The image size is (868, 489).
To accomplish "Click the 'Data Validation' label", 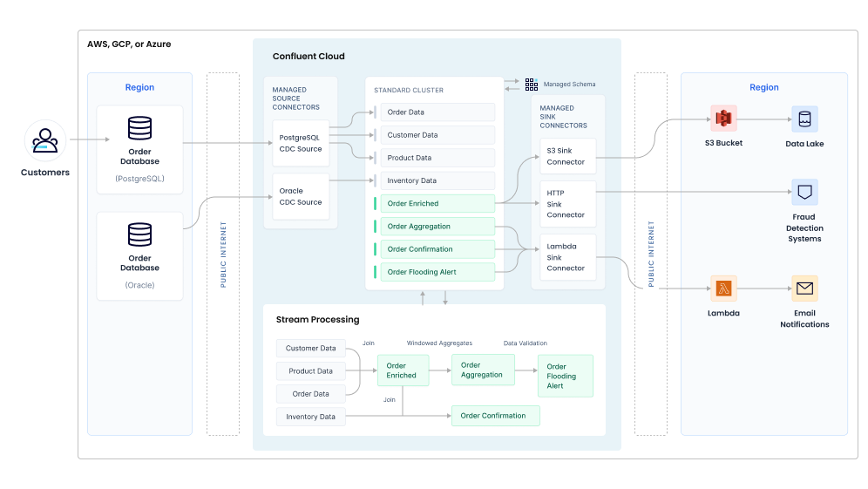I will [526, 343].
